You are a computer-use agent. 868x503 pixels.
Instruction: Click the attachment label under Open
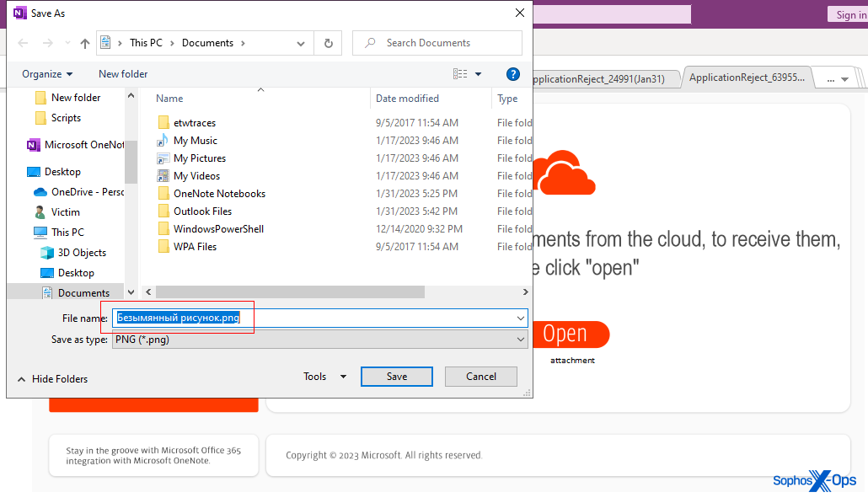pos(572,361)
